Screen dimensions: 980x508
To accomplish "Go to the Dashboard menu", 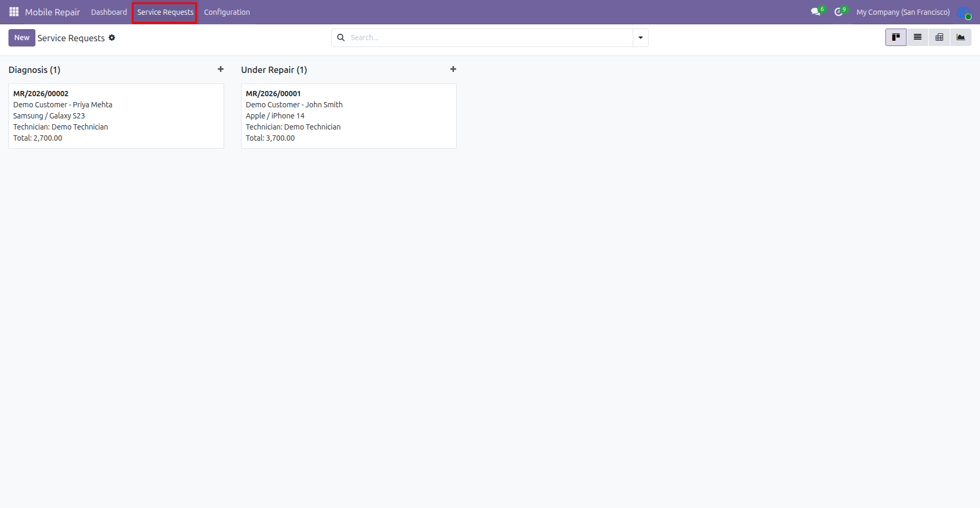I will (109, 12).
